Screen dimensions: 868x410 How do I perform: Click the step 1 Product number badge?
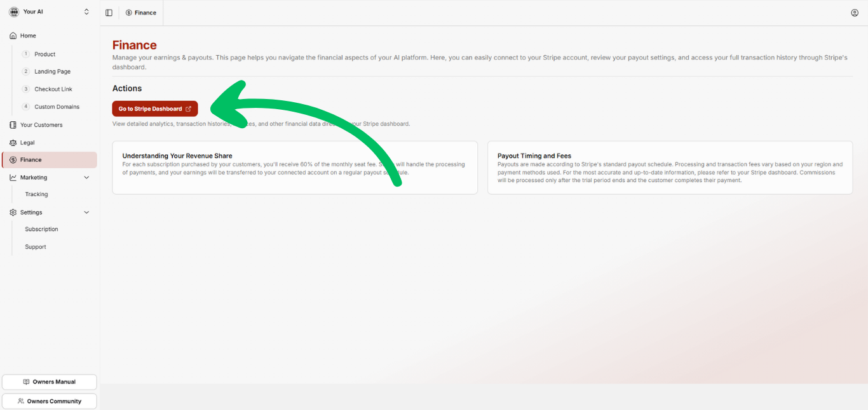26,54
